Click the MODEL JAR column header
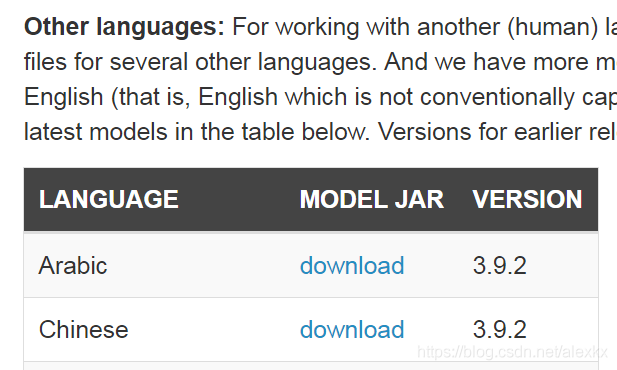The height and width of the screenshot is (370, 617). [372, 199]
